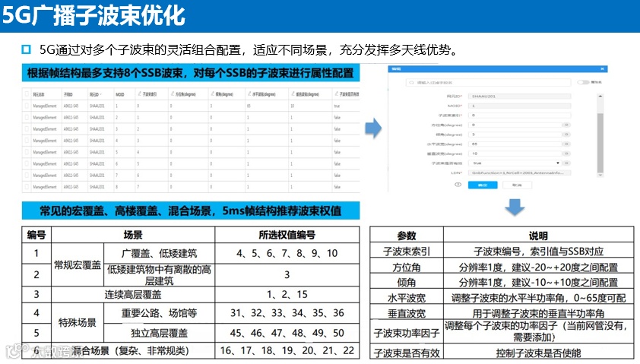This screenshot has height=364, width=640.
Task: Click the 子网ID column header
Action: [x=68, y=95]
